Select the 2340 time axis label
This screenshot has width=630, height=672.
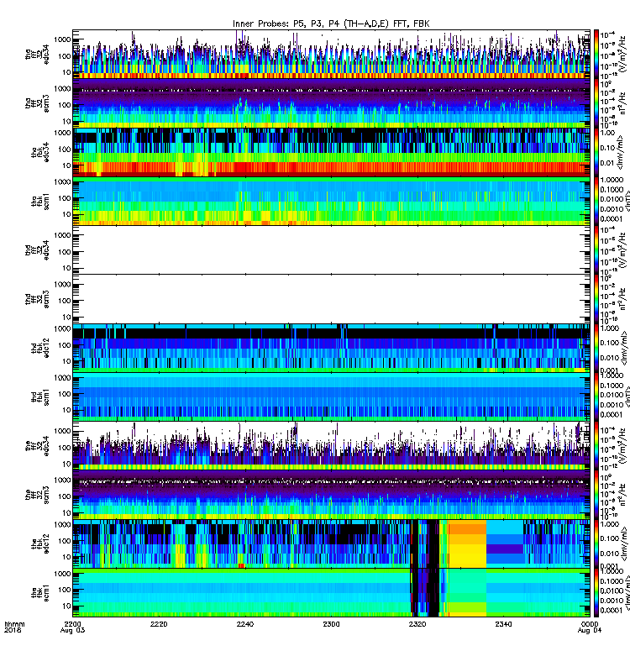pyautogui.click(x=503, y=624)
